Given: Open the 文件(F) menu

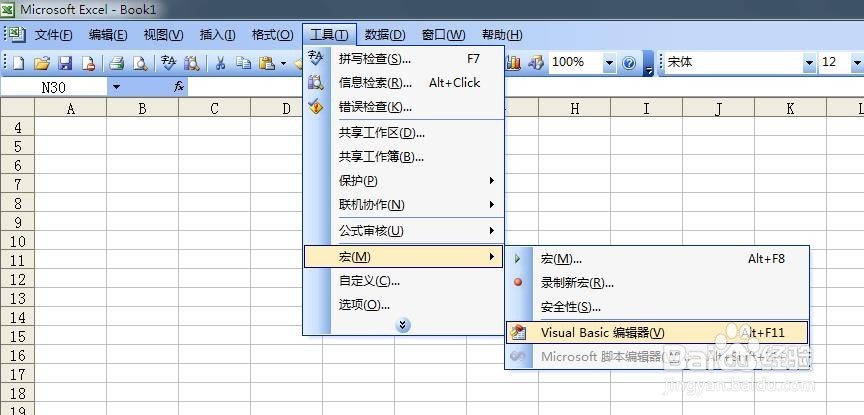Looking at the screenshot, I should coord(53,35).
